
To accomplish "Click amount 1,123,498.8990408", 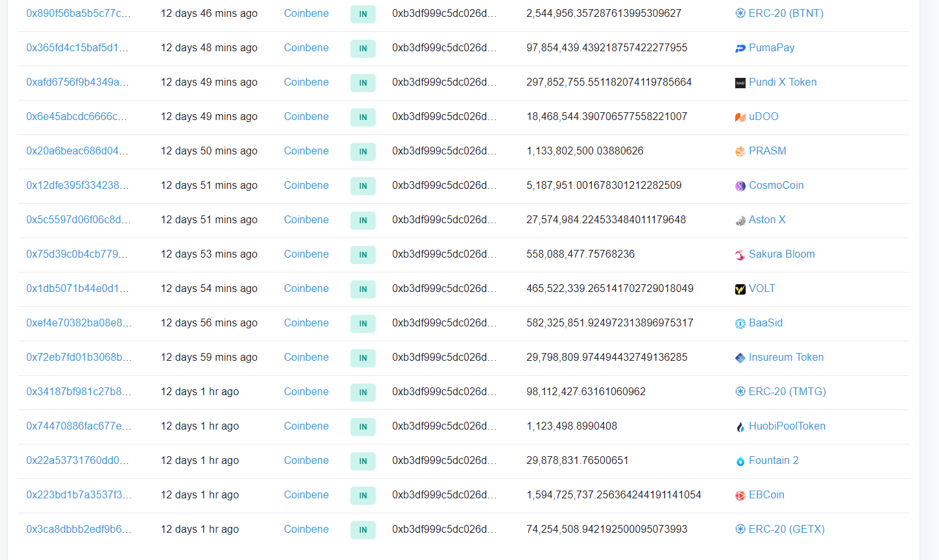I will pos(572,426).
